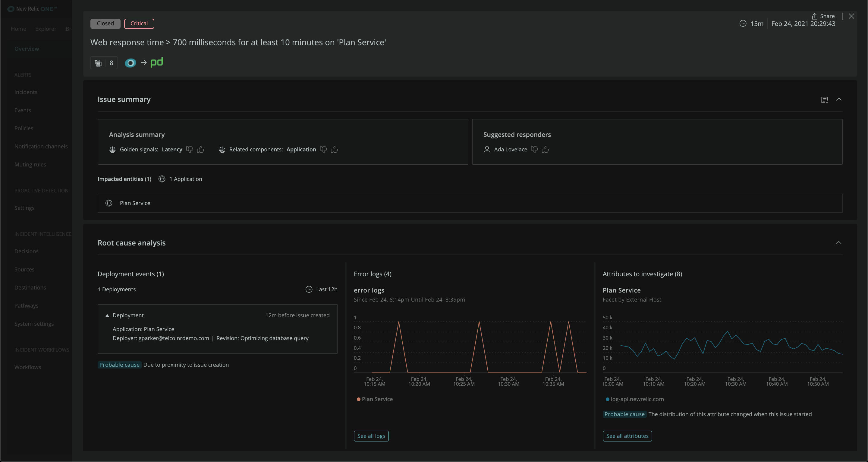Click See all logs button
868x462 pixels.
(371, 436)
